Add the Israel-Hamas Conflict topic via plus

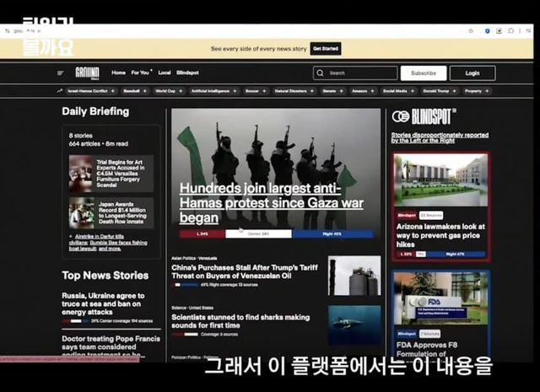[113, 90]
